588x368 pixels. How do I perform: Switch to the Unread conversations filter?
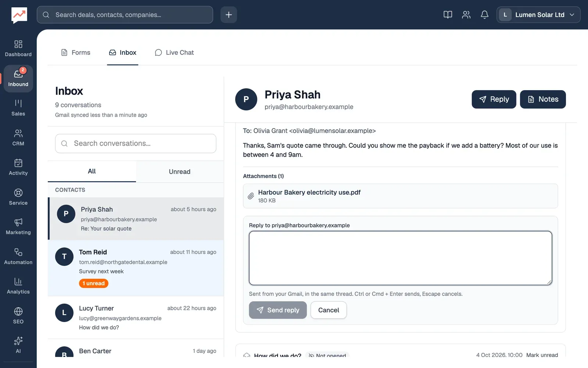180,171
